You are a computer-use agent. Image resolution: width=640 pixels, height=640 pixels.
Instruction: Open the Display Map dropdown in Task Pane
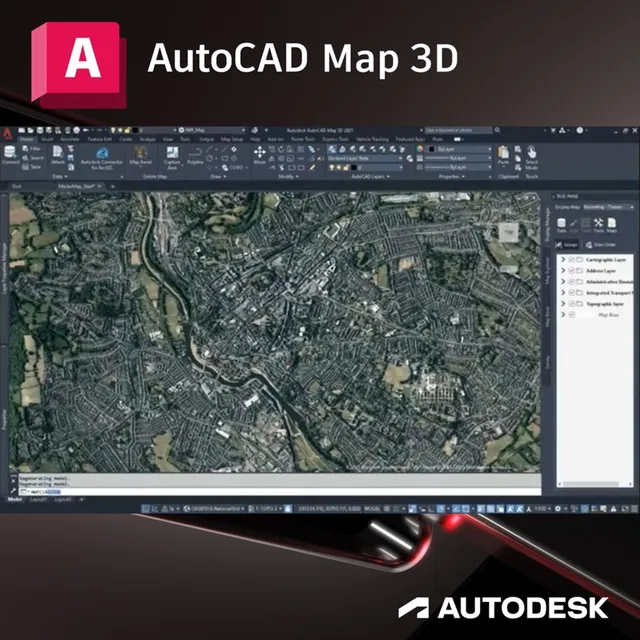608,207
